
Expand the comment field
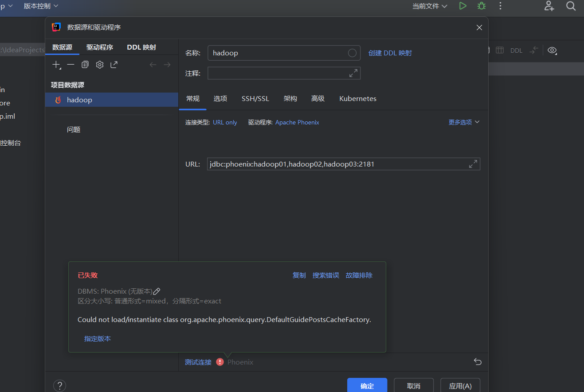pos(353,74)
